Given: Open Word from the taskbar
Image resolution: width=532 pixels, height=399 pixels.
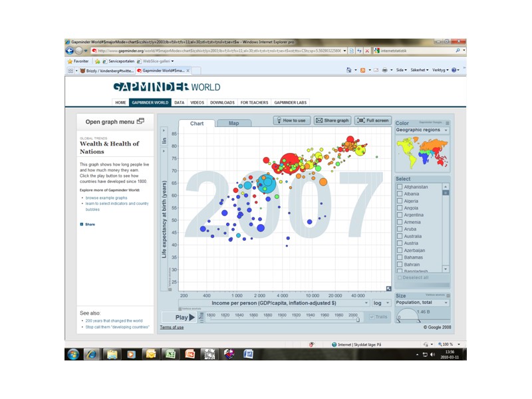Looking at the screenshot, I should point(248,354).
